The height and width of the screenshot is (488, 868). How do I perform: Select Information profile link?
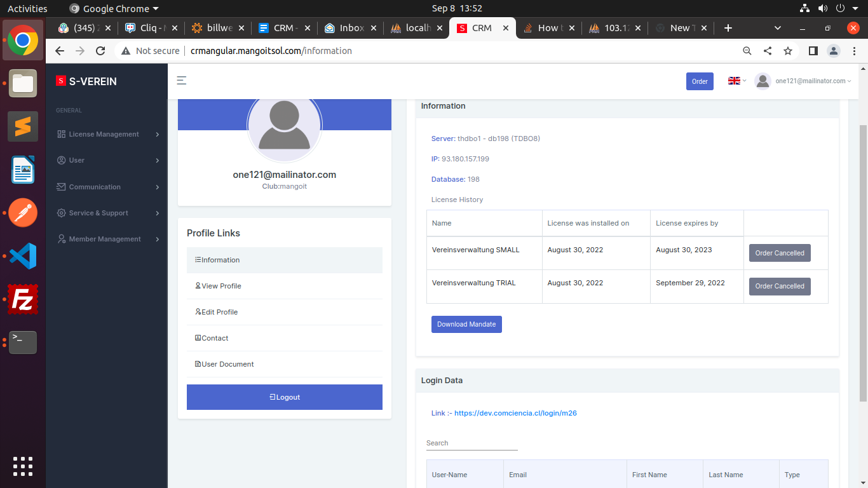point(285,260)
